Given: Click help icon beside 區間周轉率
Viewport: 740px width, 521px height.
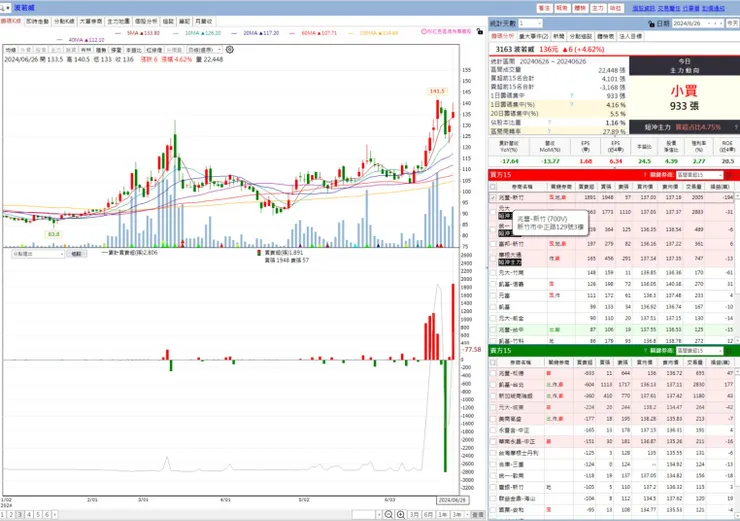Looking at the screenshot, I should coord(549,131).
